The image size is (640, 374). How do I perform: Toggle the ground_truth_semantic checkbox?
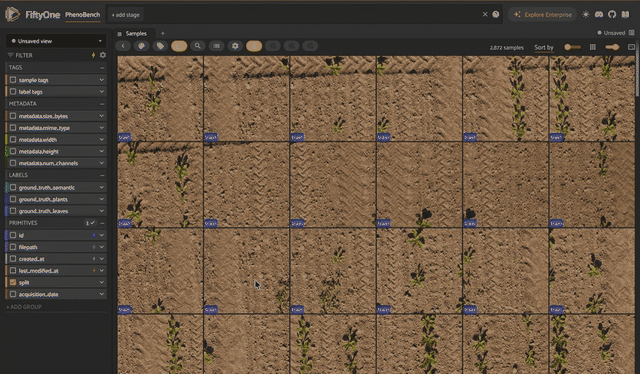[x=13, y=187]
